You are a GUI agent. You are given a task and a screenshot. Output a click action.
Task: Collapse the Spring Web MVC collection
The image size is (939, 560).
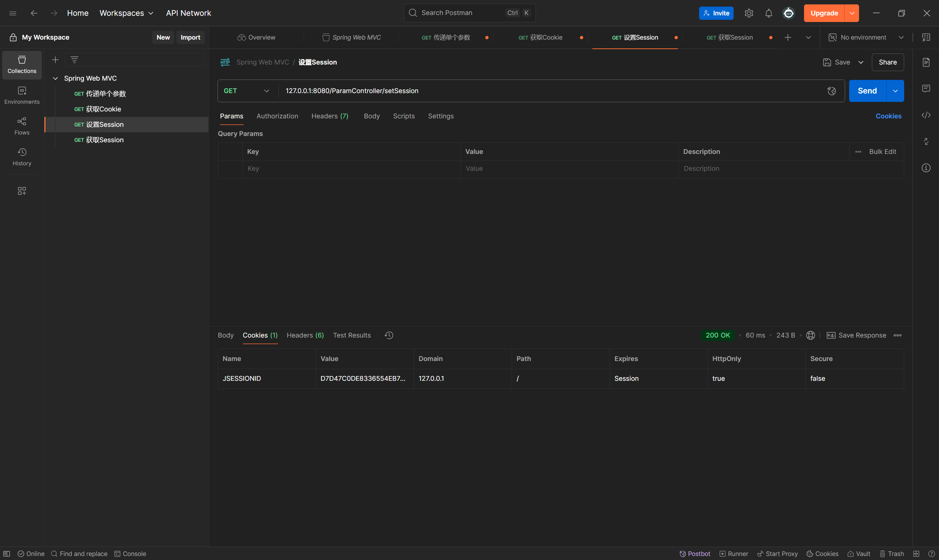click(55, 78)
